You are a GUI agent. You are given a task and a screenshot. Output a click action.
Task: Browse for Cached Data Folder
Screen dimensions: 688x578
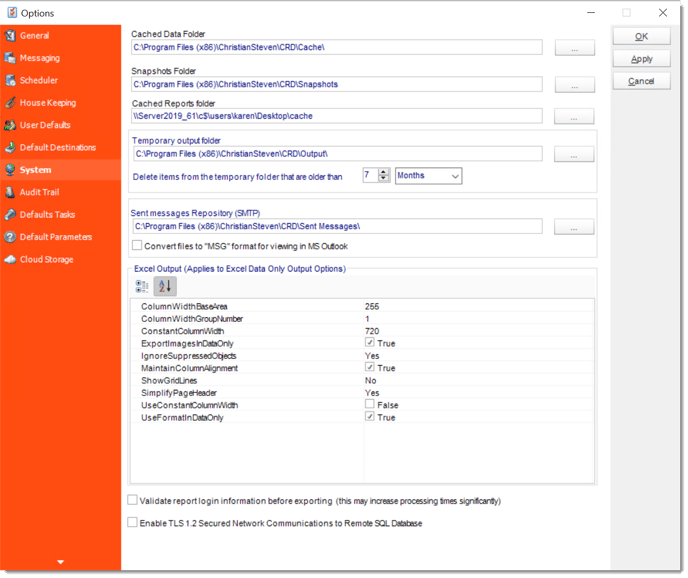point(574,47)
